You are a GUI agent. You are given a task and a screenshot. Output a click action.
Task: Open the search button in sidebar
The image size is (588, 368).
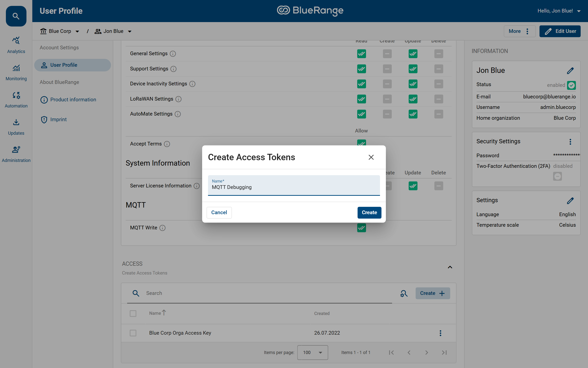(x=16, y=16)
